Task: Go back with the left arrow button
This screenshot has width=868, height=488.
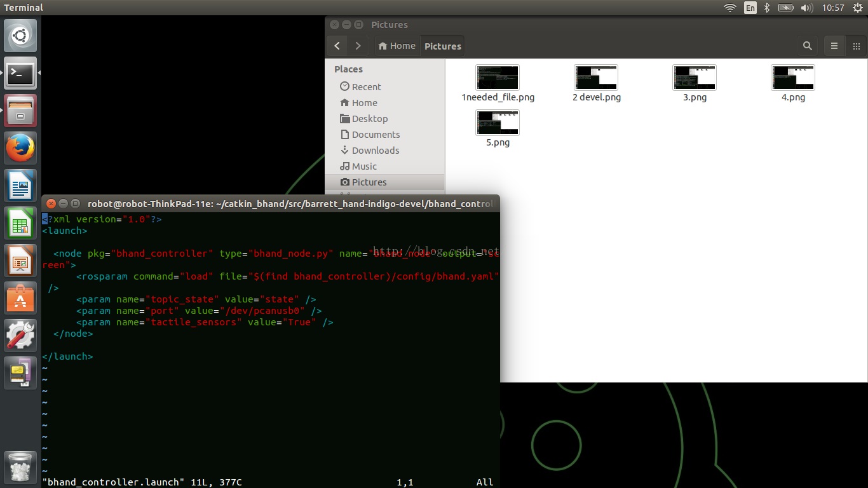Action: point(337,46)
